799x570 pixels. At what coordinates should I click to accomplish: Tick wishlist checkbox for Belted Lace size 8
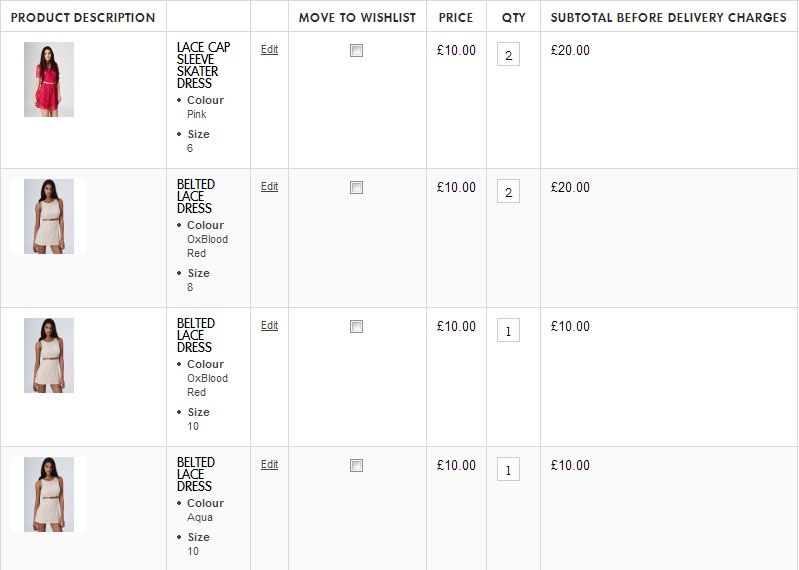(x=356, y=188)
